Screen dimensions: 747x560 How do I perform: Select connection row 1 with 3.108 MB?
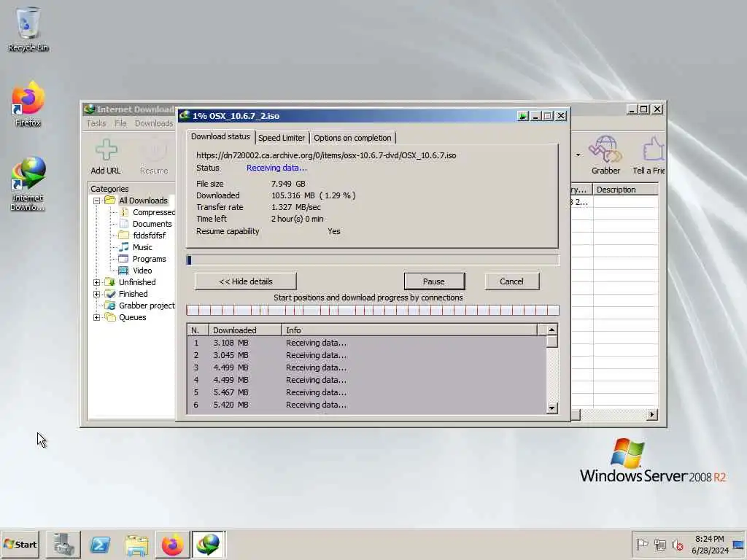(x=367, y=343)
